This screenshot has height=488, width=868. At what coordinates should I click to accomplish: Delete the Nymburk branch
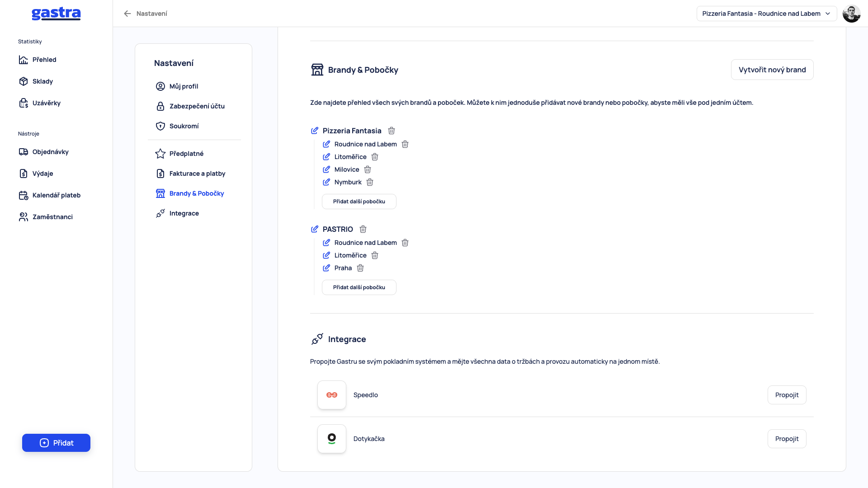(370, 182)
